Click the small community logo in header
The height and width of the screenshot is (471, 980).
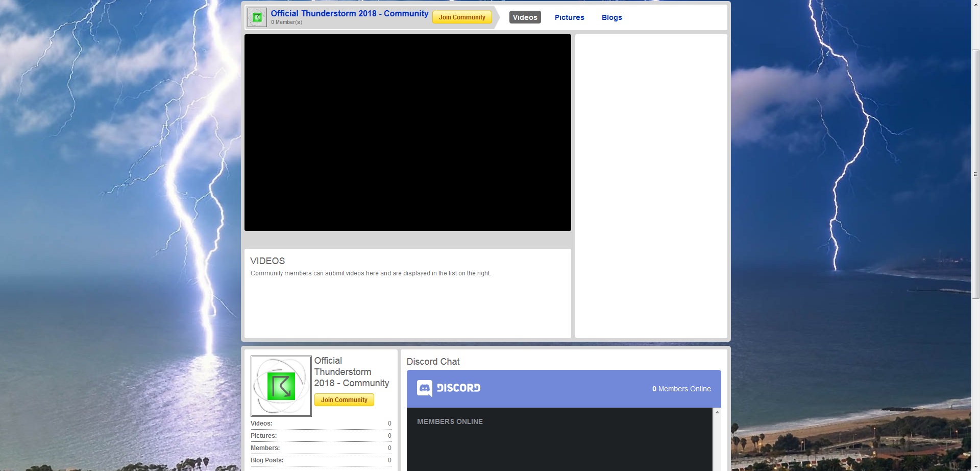click(257, 17)
